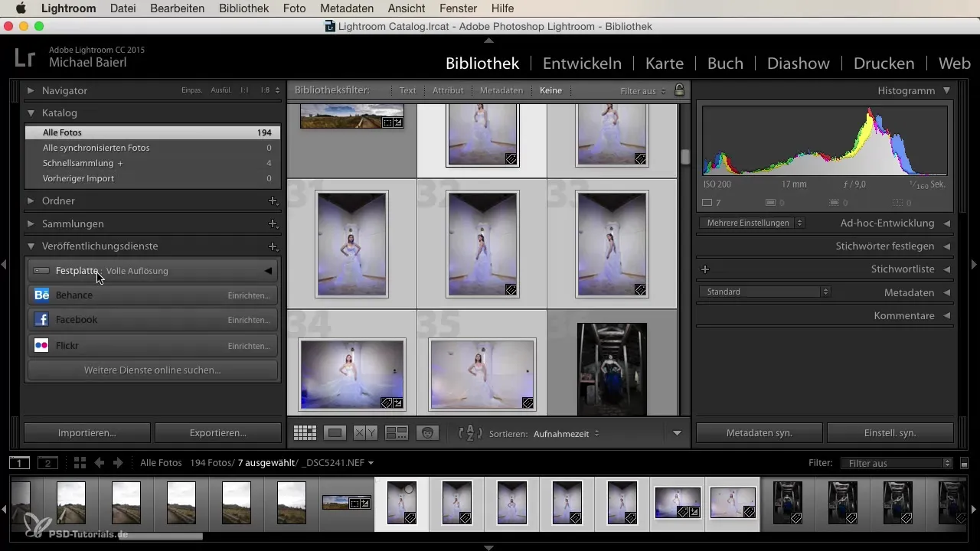The image size is (980, 551).
Task: Open the XY compare view
Action: [365, 433]
